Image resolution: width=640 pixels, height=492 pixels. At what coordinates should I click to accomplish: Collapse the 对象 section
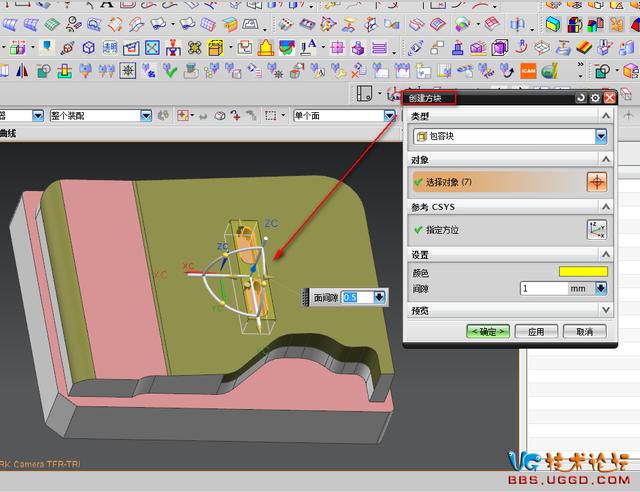pyautogui.click(x=603, y=160)
